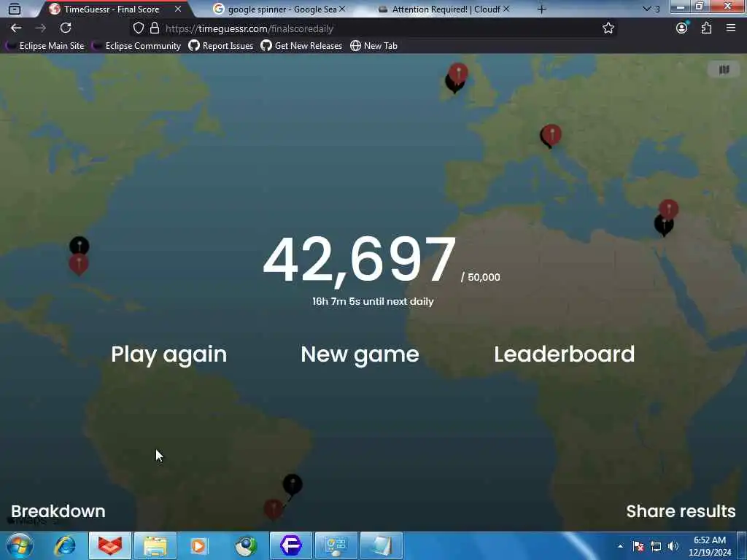
Task: Expand the list all tabs chevron
Action: (x=646, y=9)
